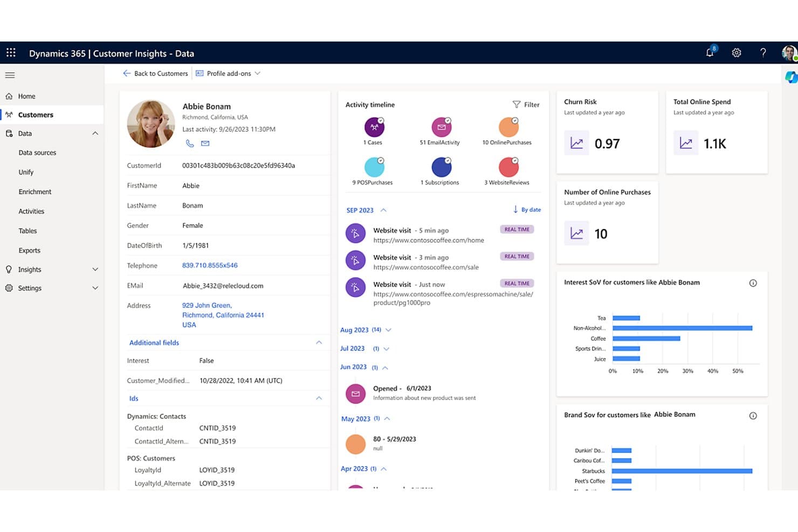Expand the Insights navigation section

pyautogui.click(x=95, y=270)
